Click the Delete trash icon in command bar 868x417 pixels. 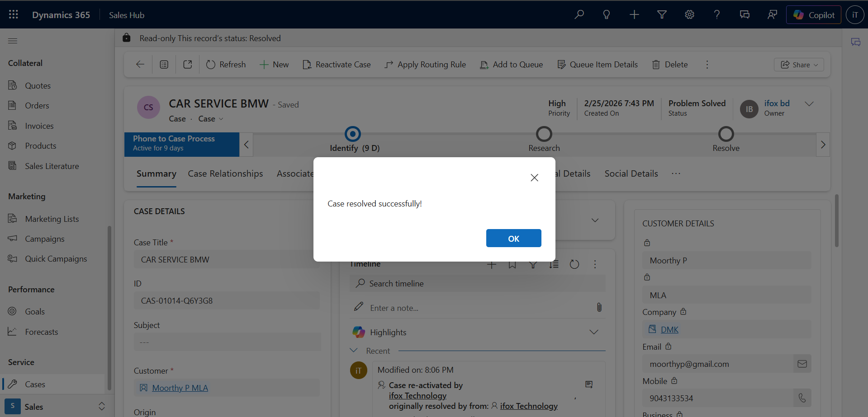pyautogui.click(x=657, y=64)
